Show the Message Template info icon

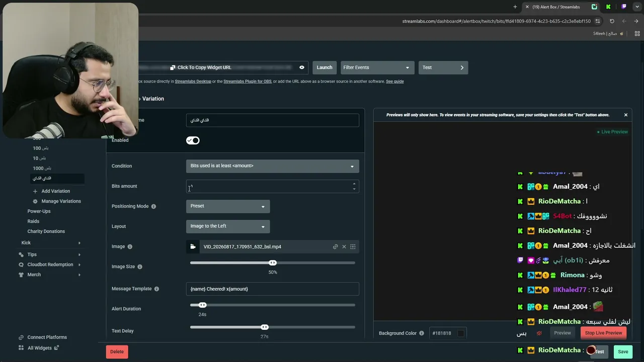156,289
